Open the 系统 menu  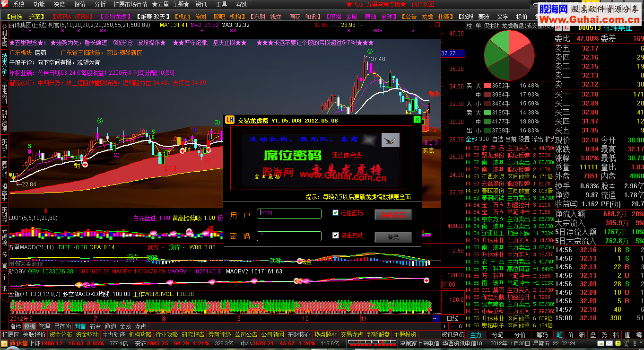tap(18, 4)
